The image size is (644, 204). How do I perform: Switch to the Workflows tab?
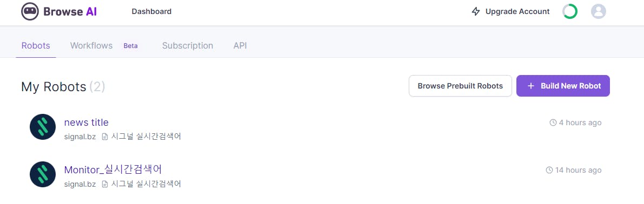(91, 45)
